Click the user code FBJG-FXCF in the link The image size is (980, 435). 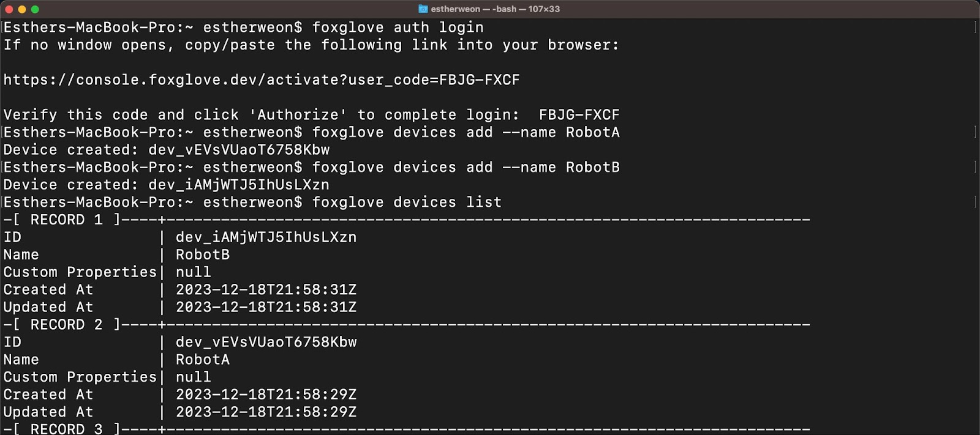[480, 80]
